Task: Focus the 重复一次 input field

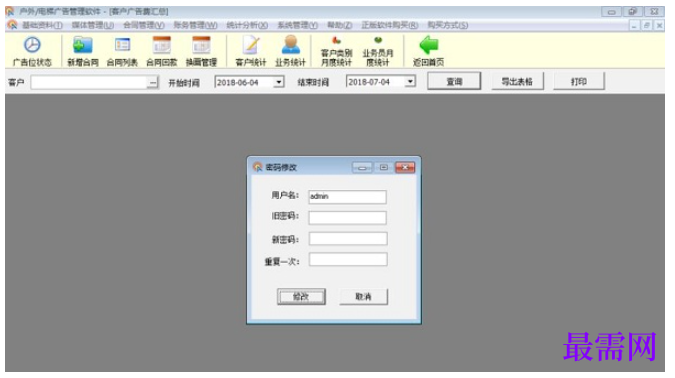Action: [348, 259]
